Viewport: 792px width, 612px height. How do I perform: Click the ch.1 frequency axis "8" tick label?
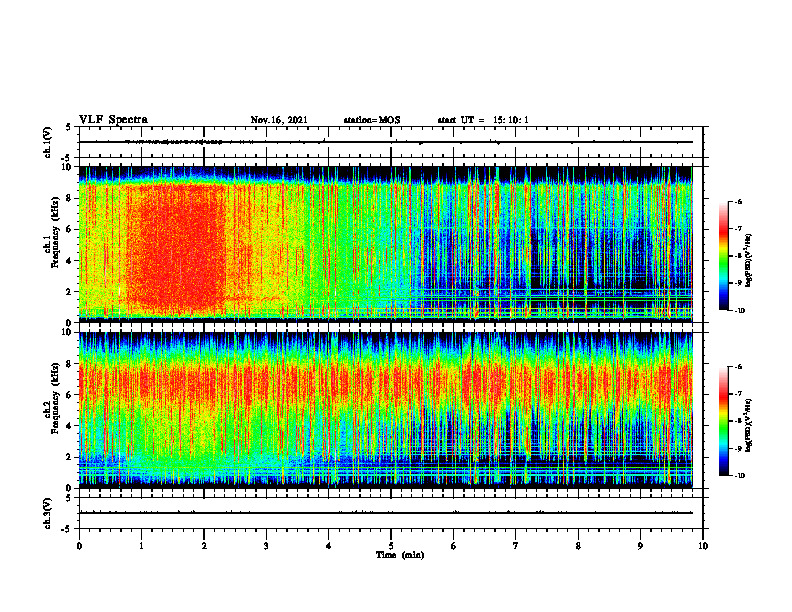70,198
